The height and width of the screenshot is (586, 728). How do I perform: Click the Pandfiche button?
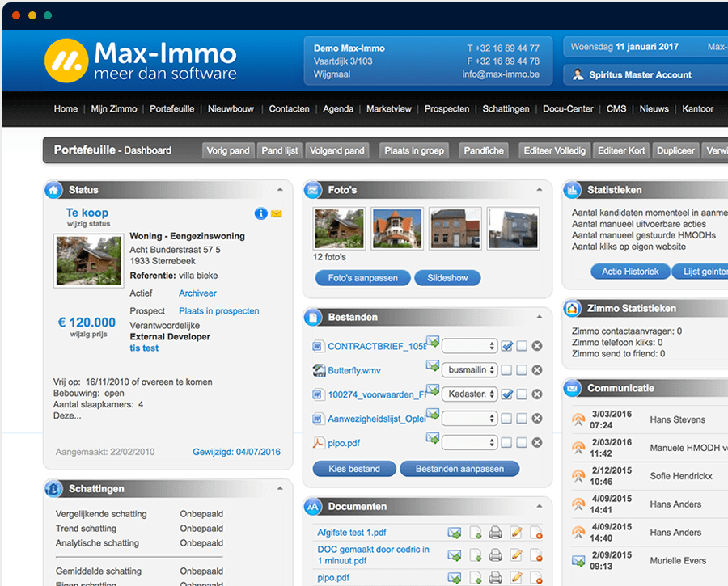tap(484, 151)
